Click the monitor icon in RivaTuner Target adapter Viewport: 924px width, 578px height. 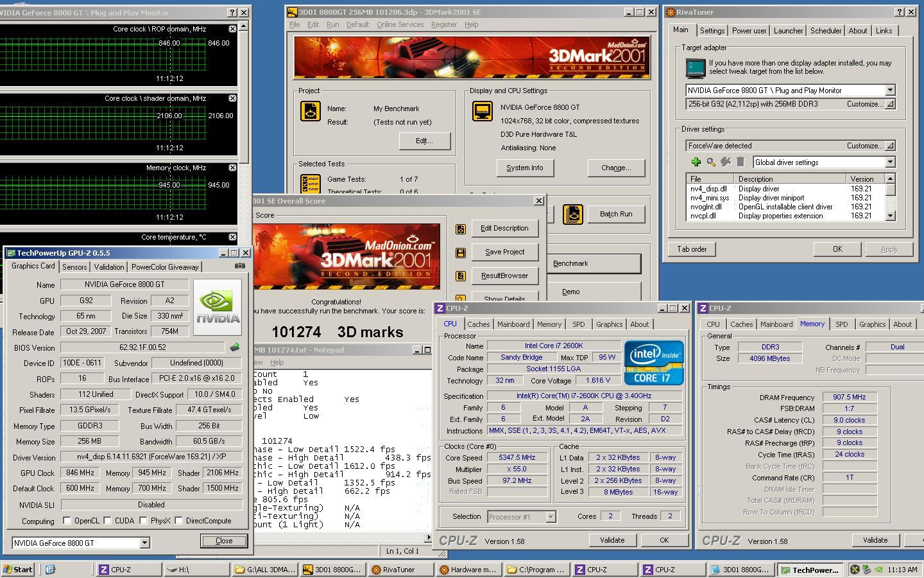point(696,67)
